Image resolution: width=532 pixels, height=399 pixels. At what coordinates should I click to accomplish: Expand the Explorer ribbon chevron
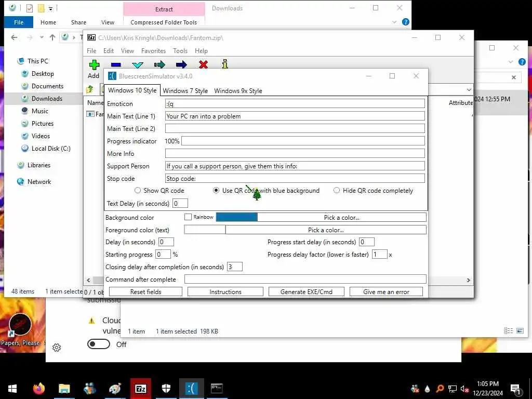(394, 22)
